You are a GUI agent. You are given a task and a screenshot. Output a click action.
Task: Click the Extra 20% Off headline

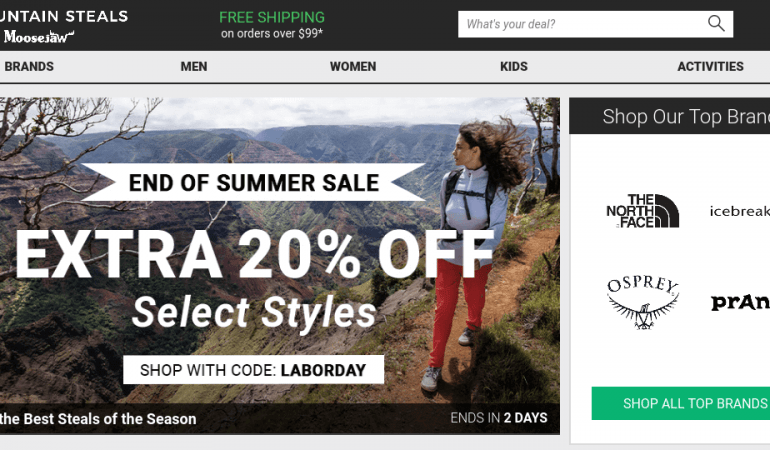255,255
